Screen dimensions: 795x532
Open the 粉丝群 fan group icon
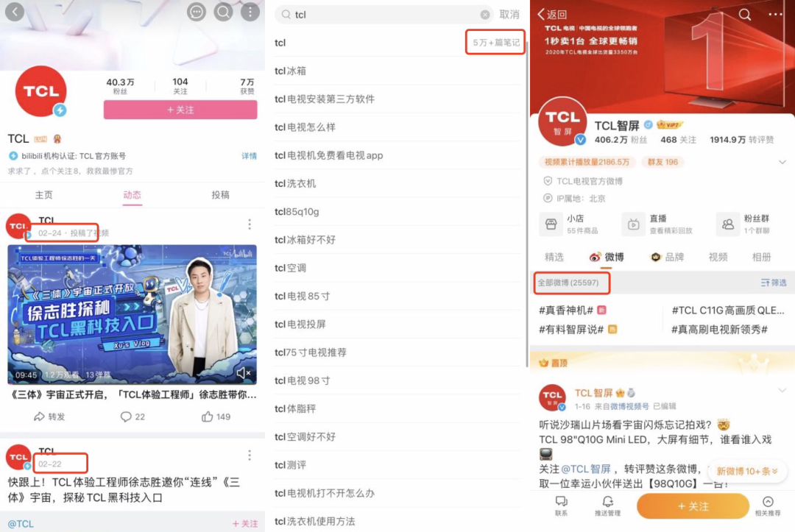pyautogui.click(x=727, y=224)
